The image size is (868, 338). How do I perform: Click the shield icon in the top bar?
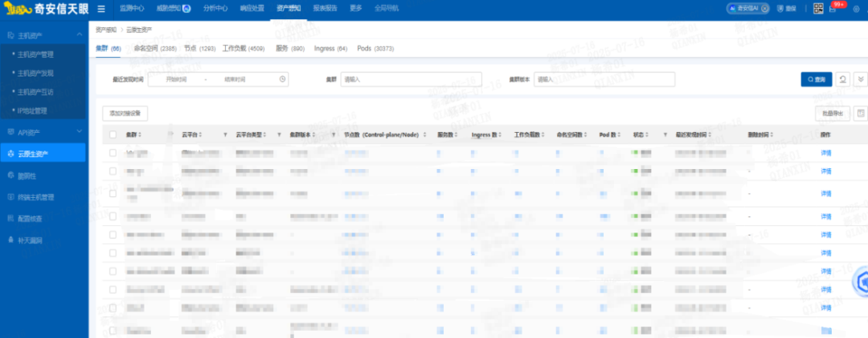[781, 8]
